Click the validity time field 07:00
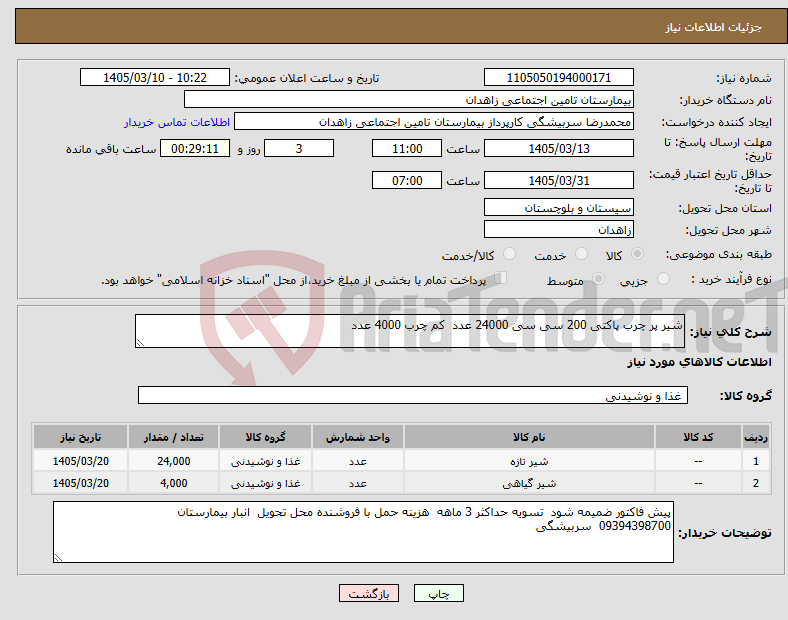The width and height of the screenshot is (788, 620). [x=407, y=180]
